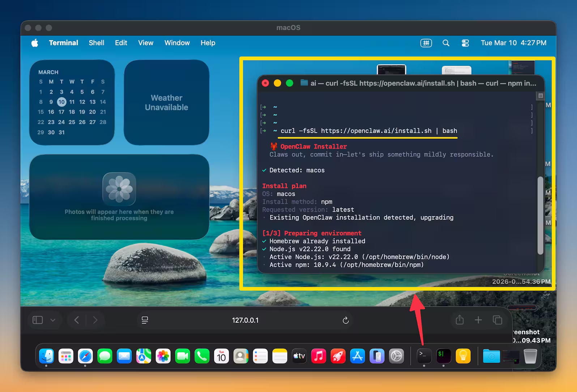The width and height of the screenshot is (577, 392).
Task: Open the Help menu
Action: point(208,43)
